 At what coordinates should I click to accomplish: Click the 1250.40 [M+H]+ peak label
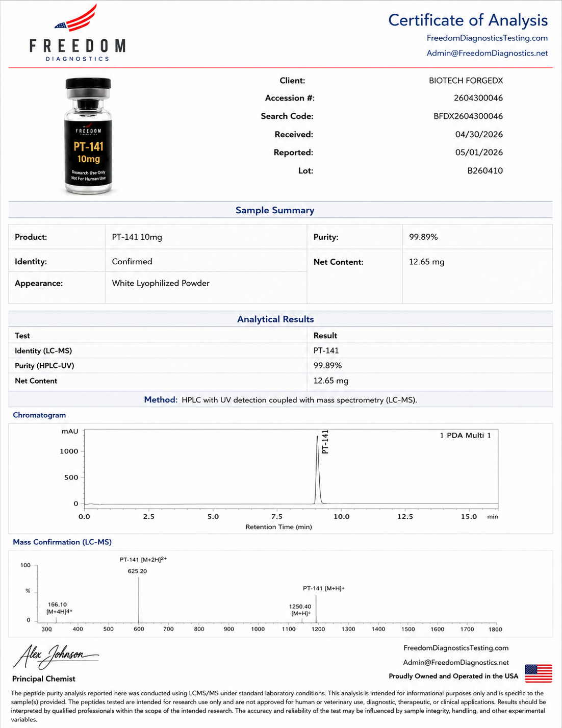(300, 610)
